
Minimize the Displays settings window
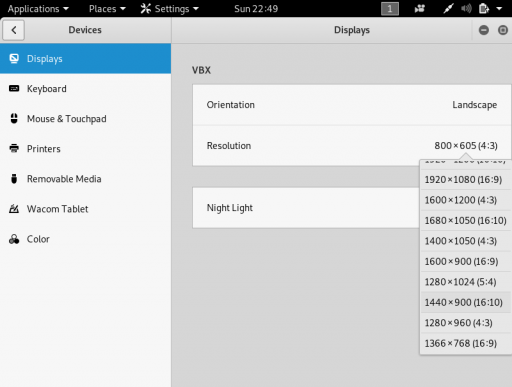pos(484,30)
